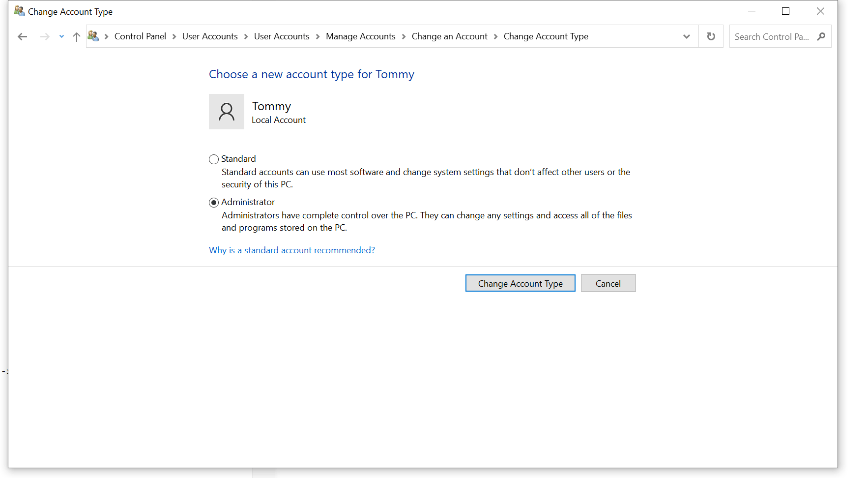The image size is (868, 478).
Task: Expand chevron after Change an Account breadcrumb
Action: tap(496, 36)
